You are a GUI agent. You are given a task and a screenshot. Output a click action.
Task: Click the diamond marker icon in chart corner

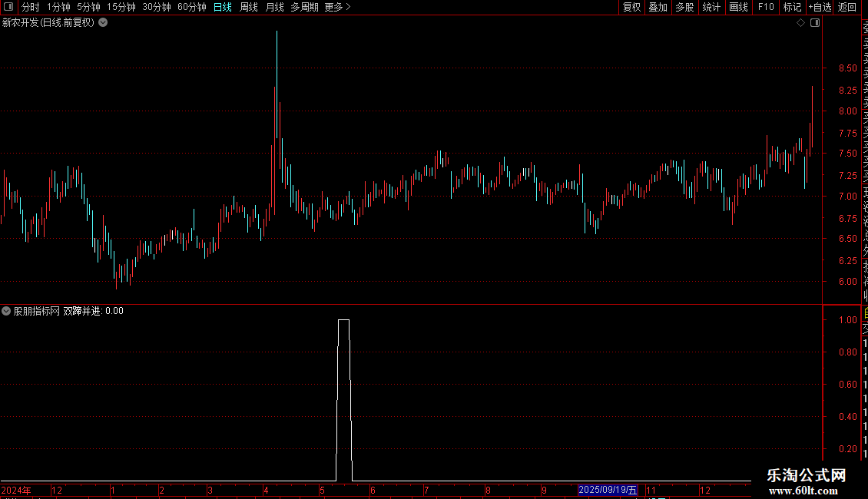pyautogui.click(x=800, y=23)
